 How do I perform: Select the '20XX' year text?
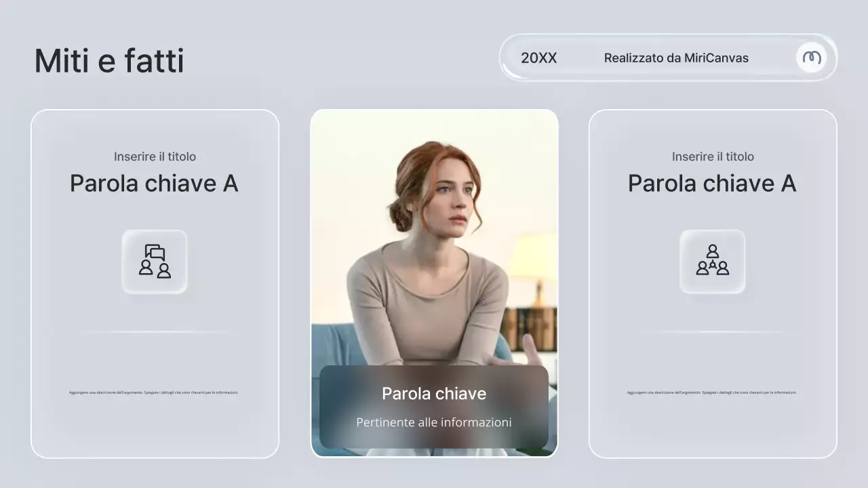point(538,58)
